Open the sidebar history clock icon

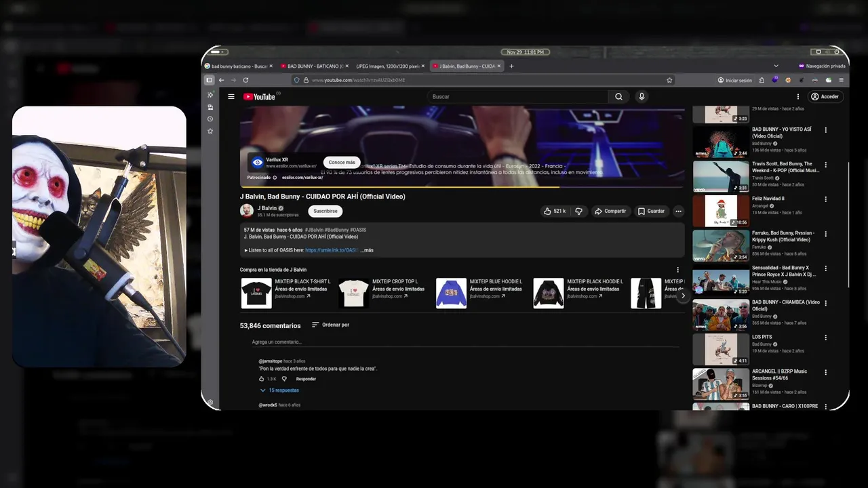[210, 119]
